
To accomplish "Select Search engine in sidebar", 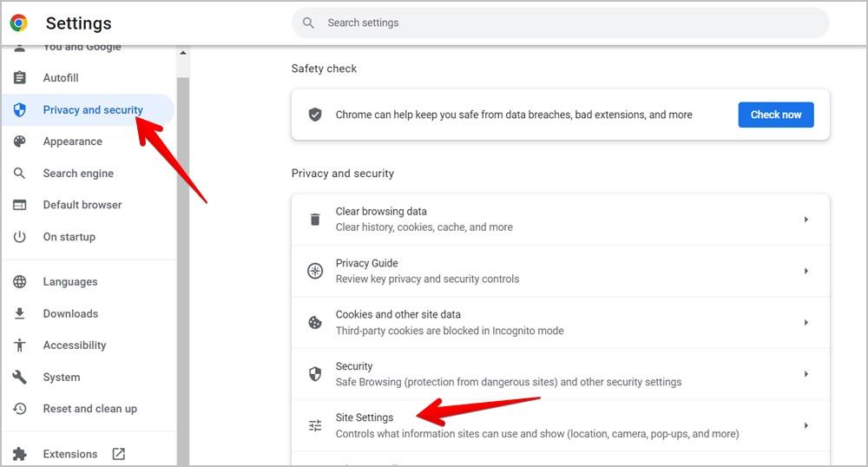I will (x=78, y=174).
